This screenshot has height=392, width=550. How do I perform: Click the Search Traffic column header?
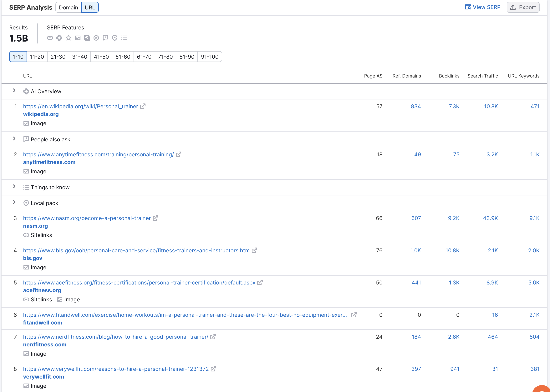click(x=483, y=76)
